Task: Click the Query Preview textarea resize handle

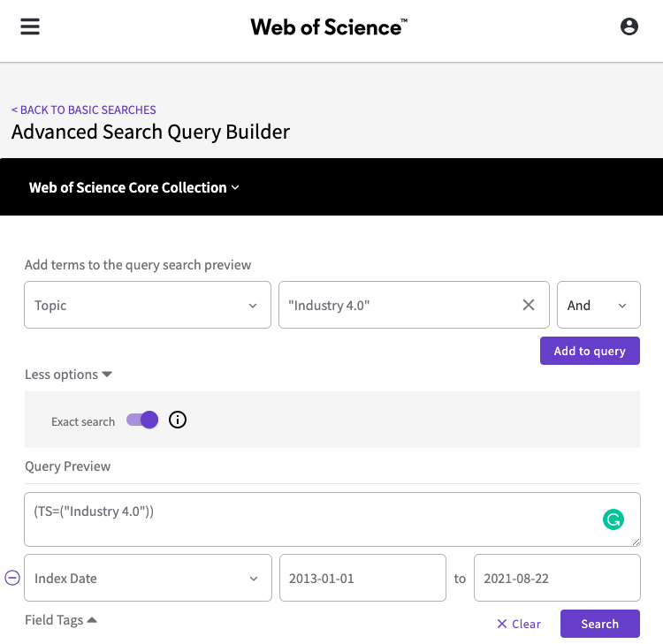Action: [636, 542]
